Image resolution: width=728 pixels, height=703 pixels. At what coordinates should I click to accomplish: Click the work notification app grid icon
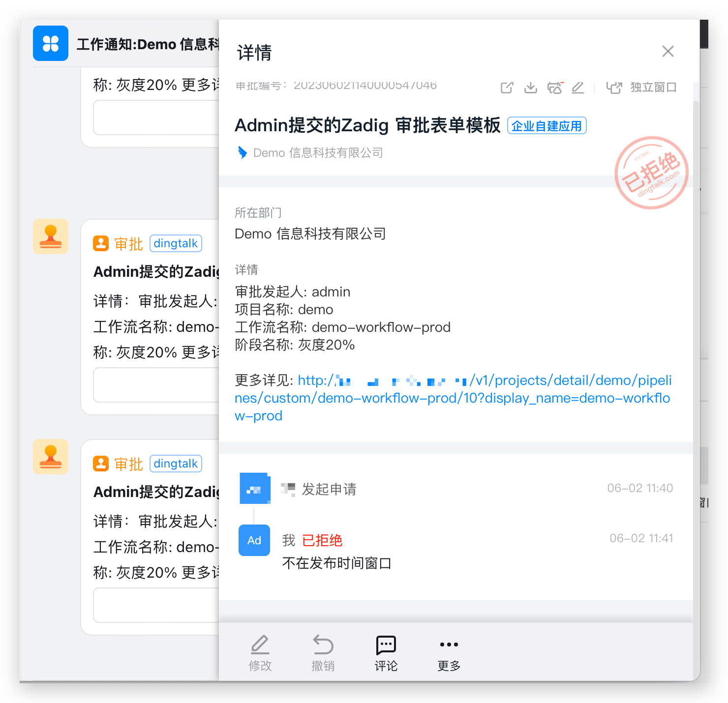pyautogui.click(x=51, y=43)
